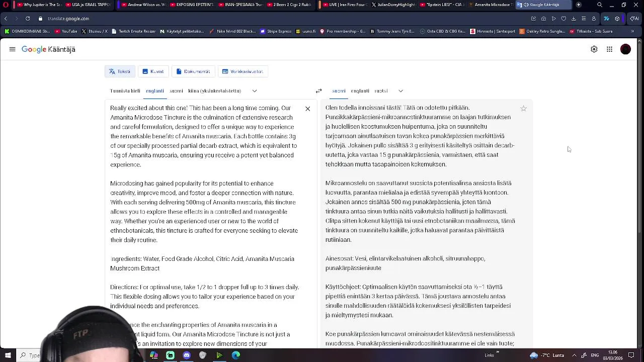Viewport: 644px width, 362px height.
Task: Open the Windows Start menu
Action: click(8, 355)
